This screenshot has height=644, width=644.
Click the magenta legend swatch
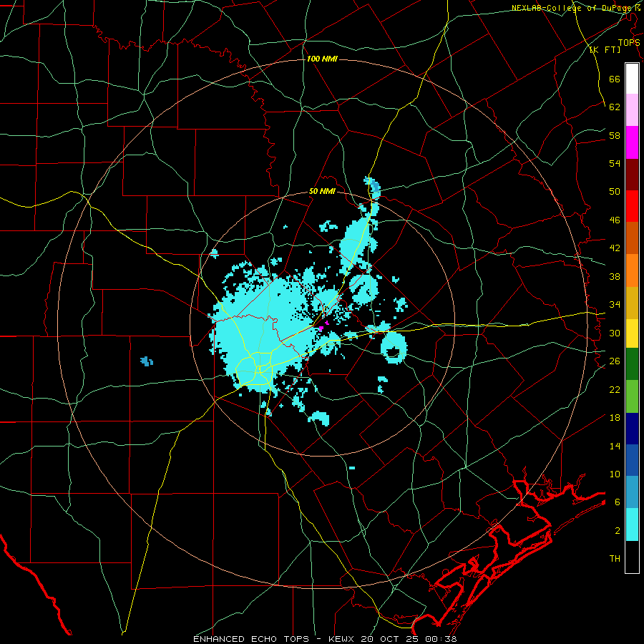coord(632,142)
